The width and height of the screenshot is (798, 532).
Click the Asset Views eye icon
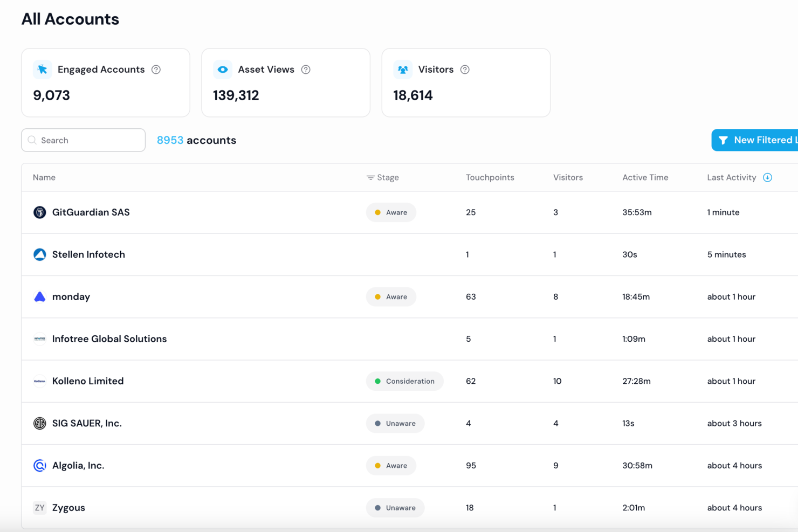tap(222, 70)
